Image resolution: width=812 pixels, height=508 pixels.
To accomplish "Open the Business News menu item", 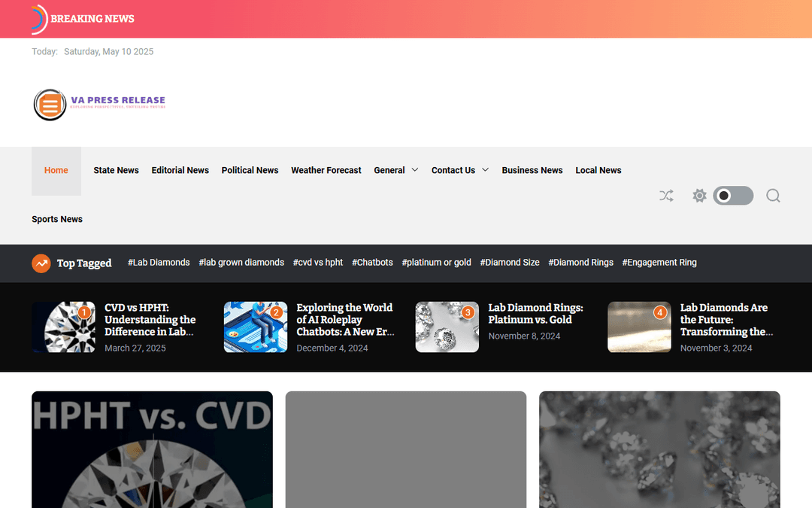I will [532, 171].
